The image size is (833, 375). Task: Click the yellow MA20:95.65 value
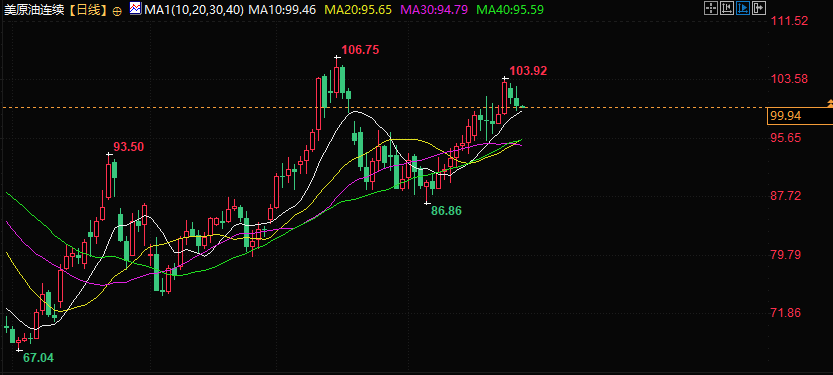pyautogui.click(x=359, y=9)
